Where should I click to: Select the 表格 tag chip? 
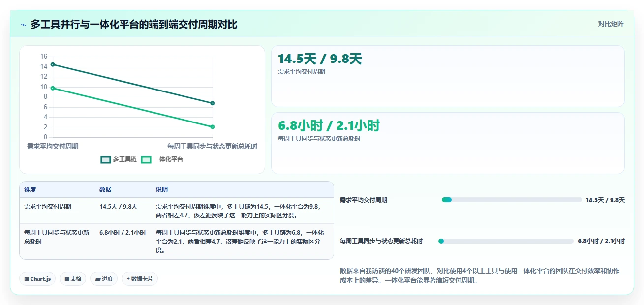click(73, 279)
